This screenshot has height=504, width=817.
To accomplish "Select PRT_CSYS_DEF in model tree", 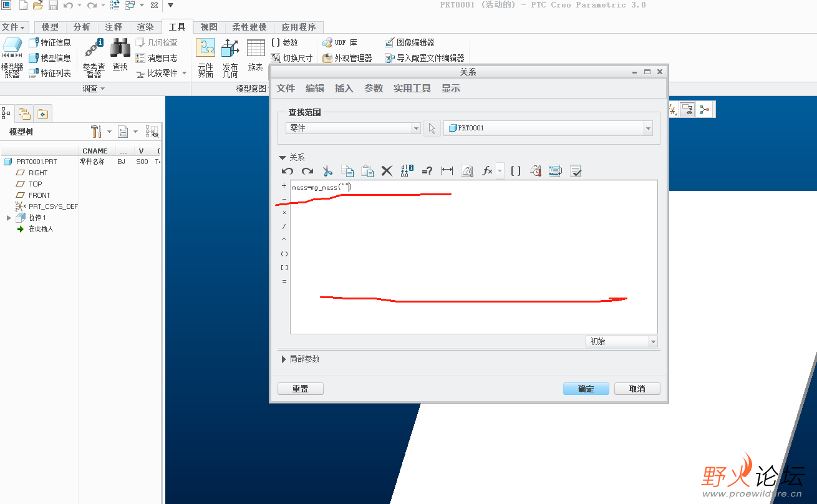I will coord(46,206).
